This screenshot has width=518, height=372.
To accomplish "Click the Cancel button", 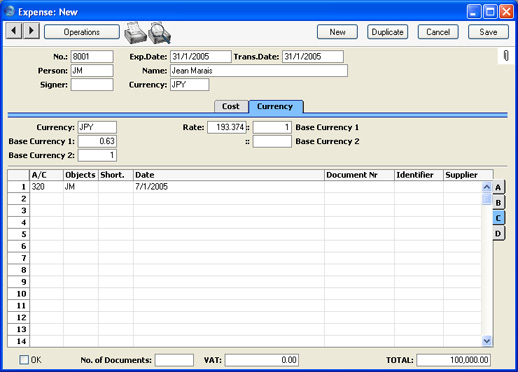I will pos(438,32).
